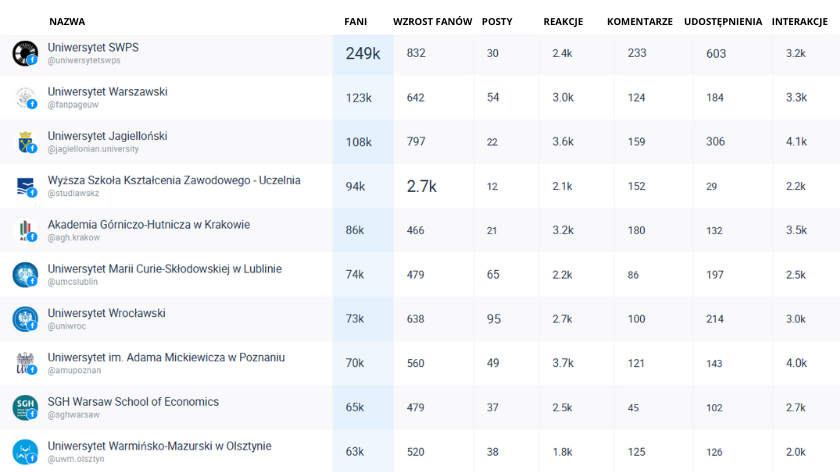The height and width of the screenshot is (472, 840).
Task: Click the UMCS Lublin profile logo
Action: [24, 275]
